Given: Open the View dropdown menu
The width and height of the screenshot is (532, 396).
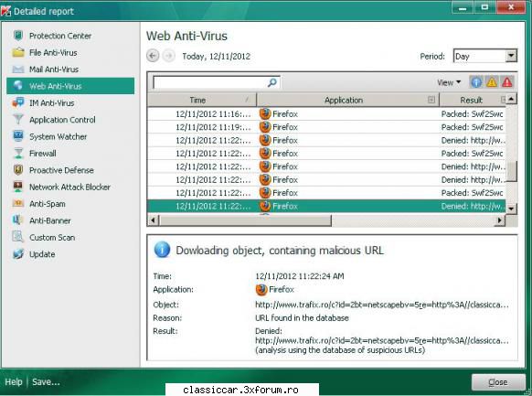Looking at the screenshot, I should (x=449, y=82).
